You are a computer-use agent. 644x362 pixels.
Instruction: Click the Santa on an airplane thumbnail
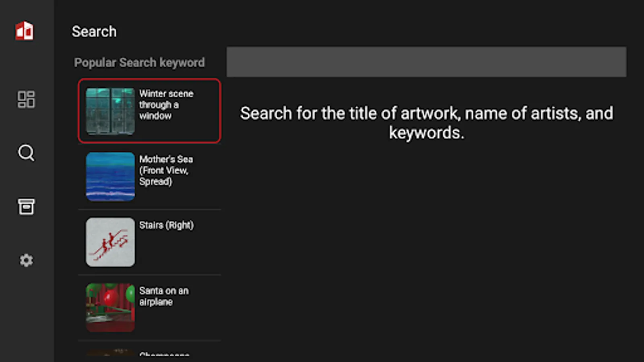(110, 307)
